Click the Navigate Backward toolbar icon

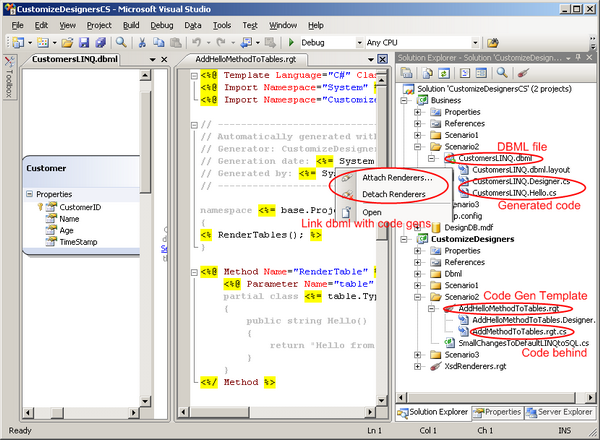(245, 42)
